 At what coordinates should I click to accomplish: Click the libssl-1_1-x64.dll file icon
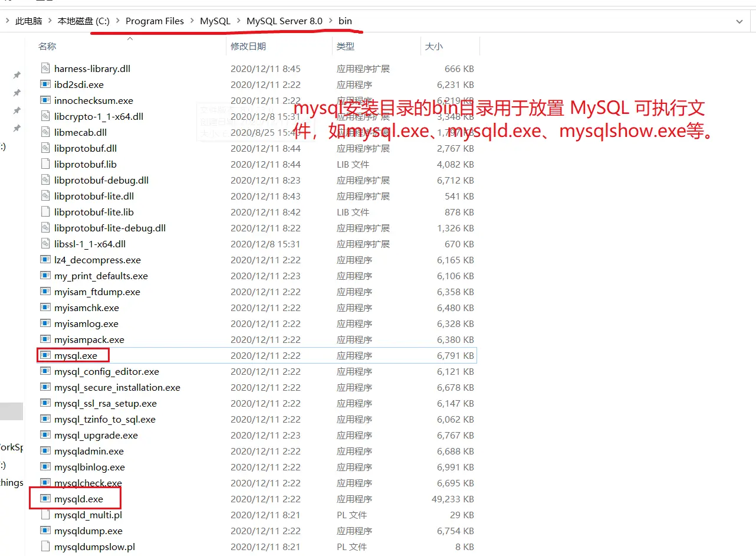[45, 244]
